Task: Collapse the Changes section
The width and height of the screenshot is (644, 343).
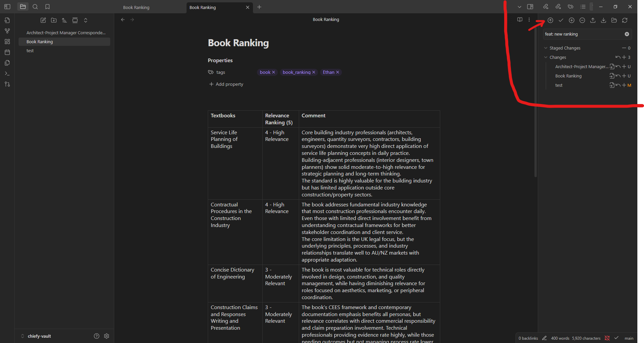Action: tap(546, 57)
